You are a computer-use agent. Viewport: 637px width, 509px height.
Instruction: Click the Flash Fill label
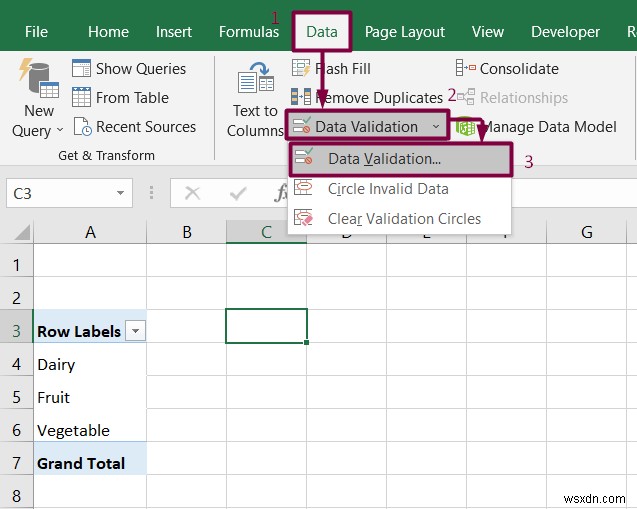pyautogui.click(x=343, y=69)
